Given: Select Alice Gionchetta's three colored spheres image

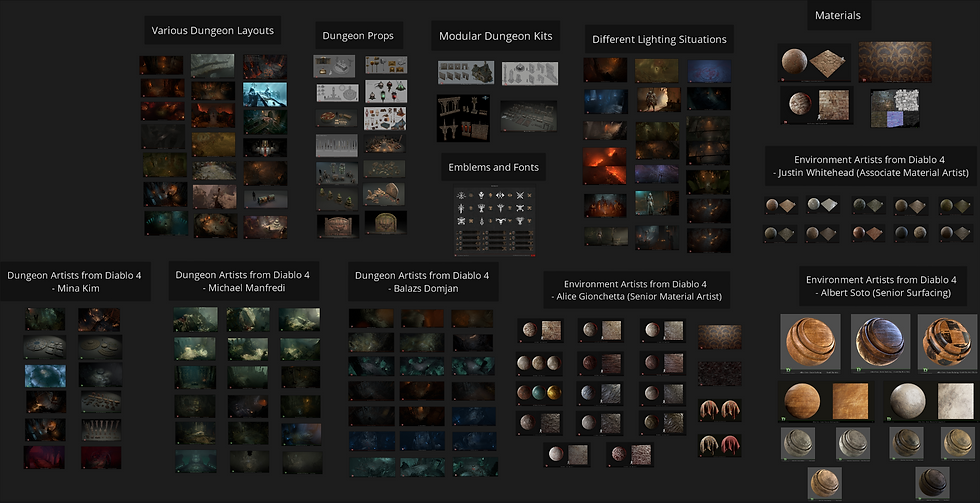Looking at the screenshot, I should [540, 392].
